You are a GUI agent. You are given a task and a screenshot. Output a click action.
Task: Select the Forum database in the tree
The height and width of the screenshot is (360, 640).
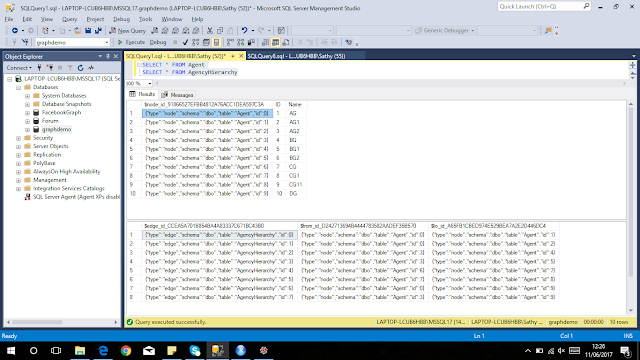click(50, 121)
